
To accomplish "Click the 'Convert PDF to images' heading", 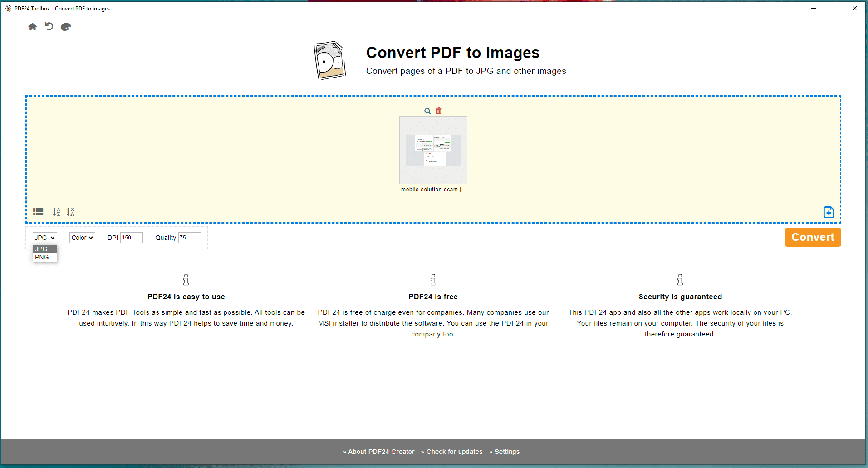I will point(453,53).
